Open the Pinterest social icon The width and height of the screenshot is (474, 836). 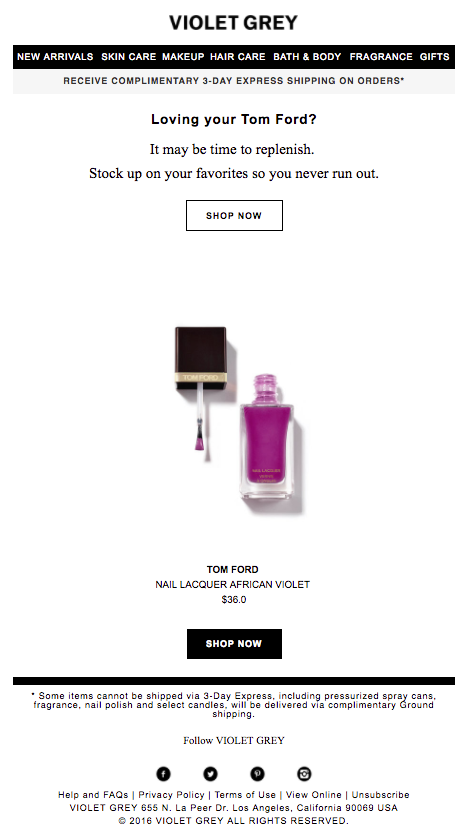click(257, 774)
